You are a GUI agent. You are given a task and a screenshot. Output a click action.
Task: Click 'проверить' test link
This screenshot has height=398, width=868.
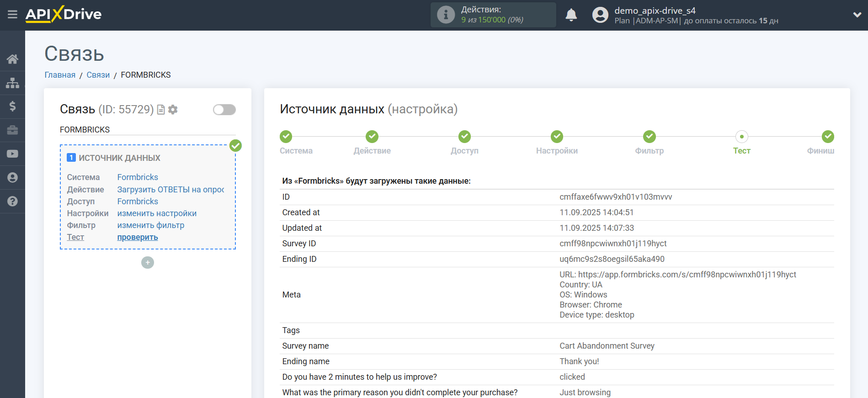pyautogui.click(x=138, y=237)
